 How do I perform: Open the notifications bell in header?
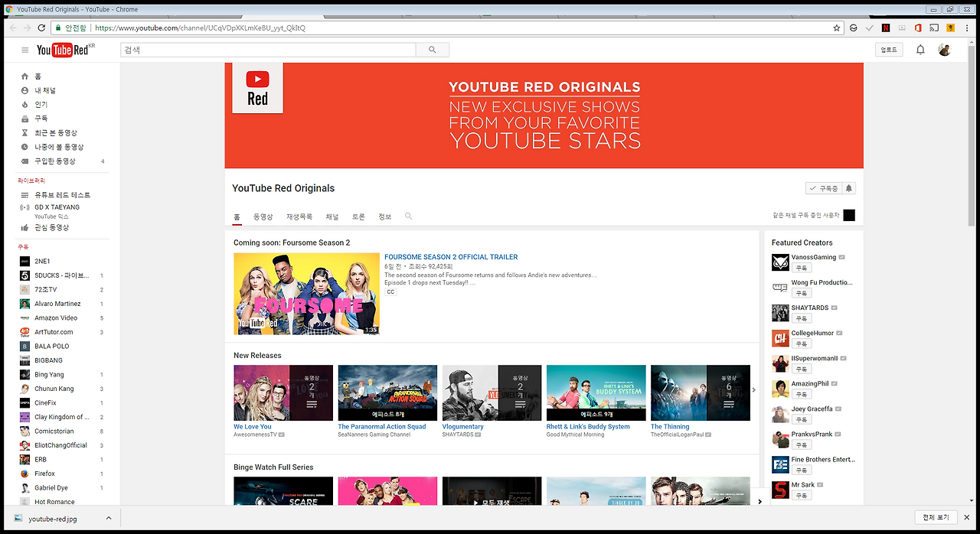pos(921,50)
